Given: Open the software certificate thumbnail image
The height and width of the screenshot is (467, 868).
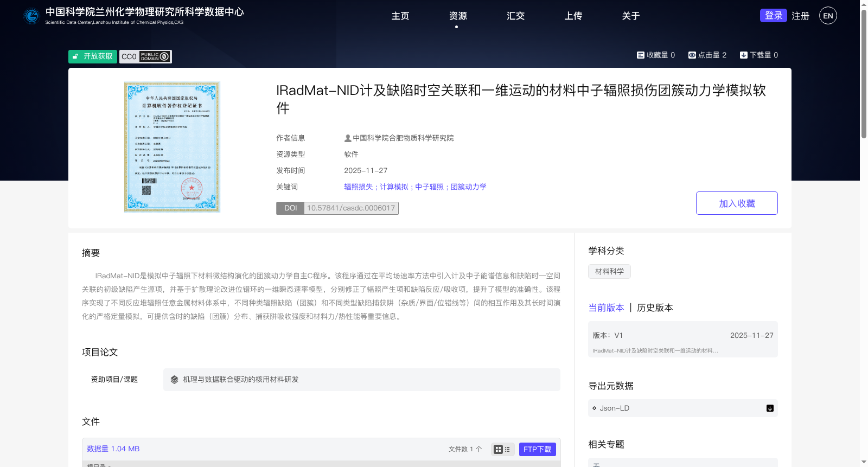Looking at the screenshot, I should click(x=172, y=146).
